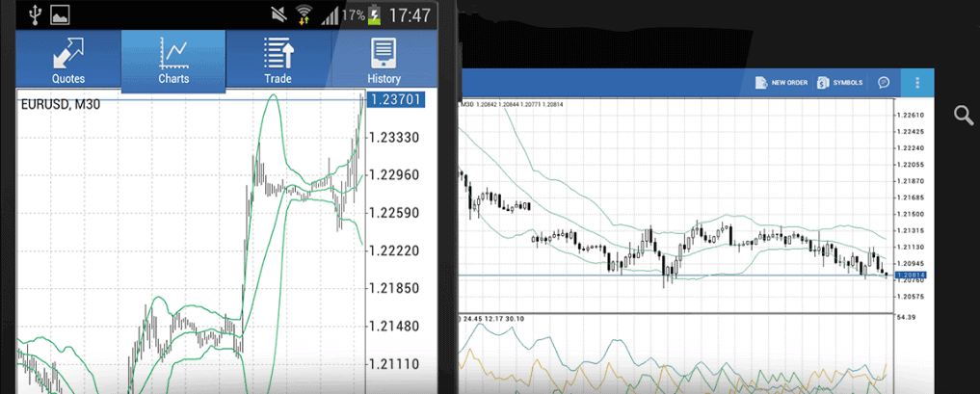This screenshot has height=394, width=980.
Task: Click tablet price level 1.20575
Action: tap(910, 297)
